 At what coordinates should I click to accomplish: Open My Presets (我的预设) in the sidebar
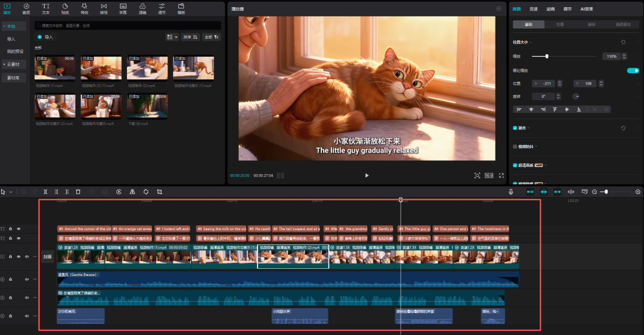pos(15,52)
